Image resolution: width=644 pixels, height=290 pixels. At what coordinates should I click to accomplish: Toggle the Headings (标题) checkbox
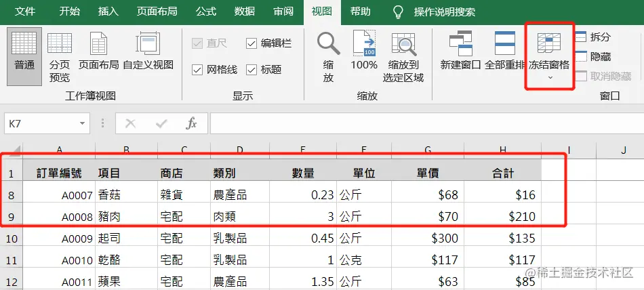tap(251, 70)
